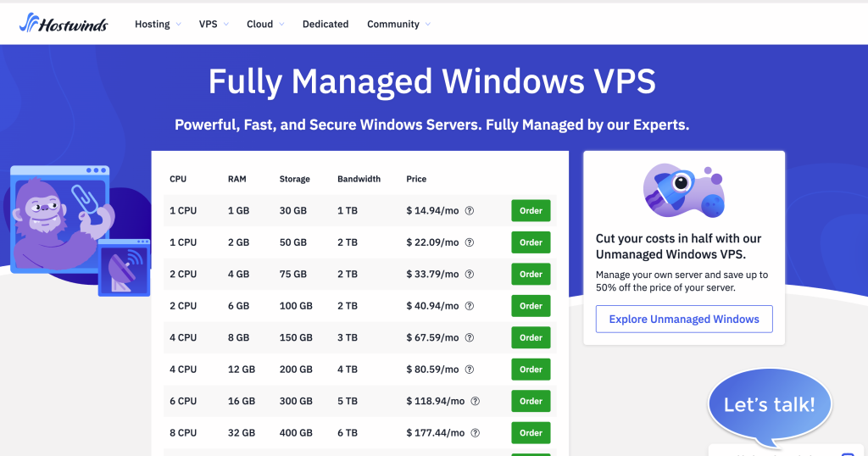This screenshot has height=456, width=868.
Task: Expand the VPS dropdown menu
Action: tap(214, 25)
